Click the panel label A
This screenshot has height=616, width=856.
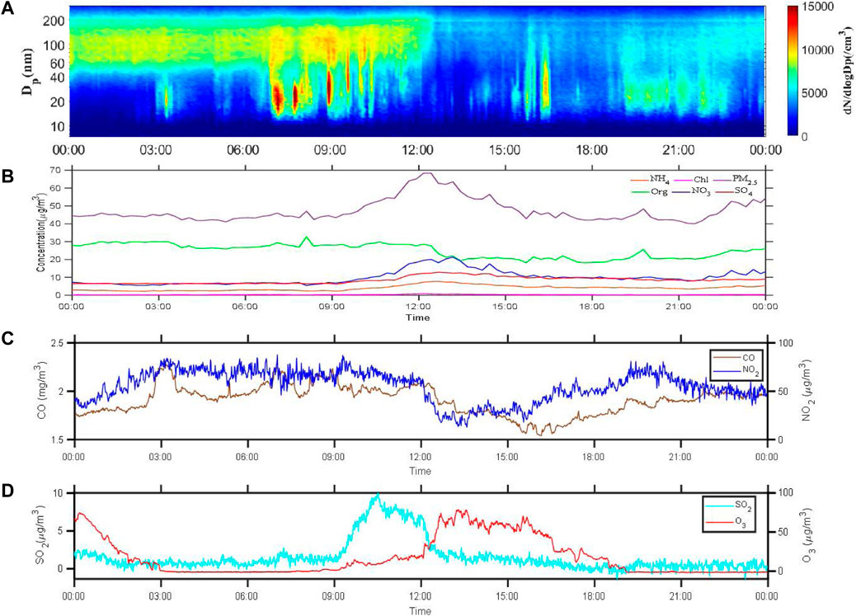(x=7, y=9)
